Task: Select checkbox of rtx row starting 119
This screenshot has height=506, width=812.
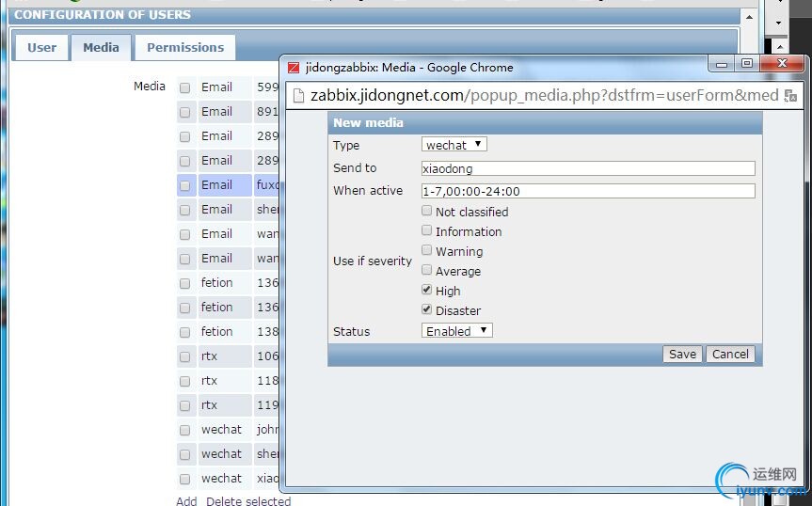Action: click(184, 405)
